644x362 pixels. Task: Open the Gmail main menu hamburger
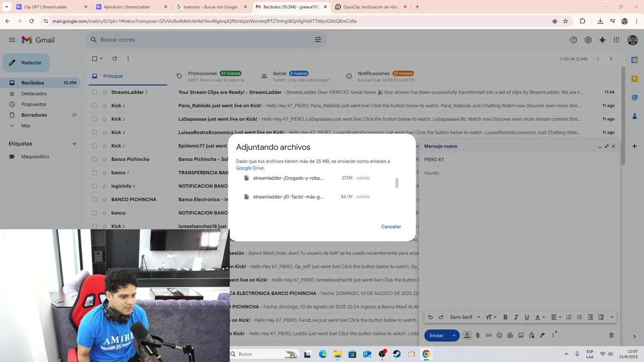pos(12,40)
